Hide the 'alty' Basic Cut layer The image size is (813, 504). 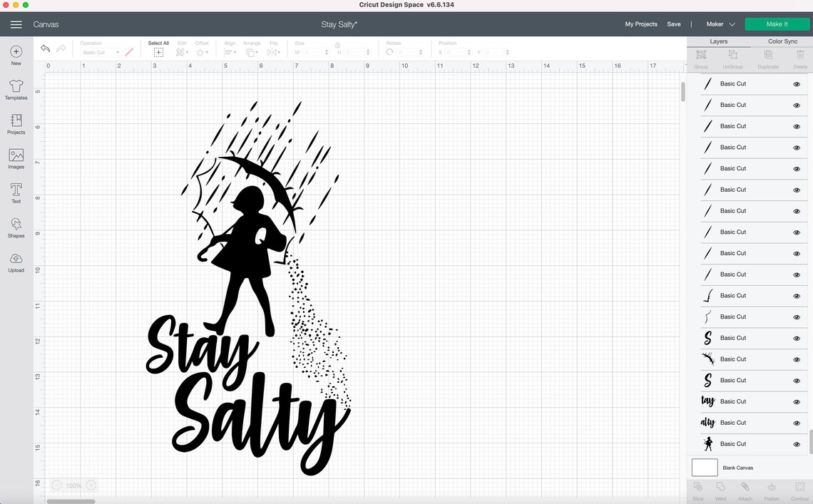click(x=797, y=422)
